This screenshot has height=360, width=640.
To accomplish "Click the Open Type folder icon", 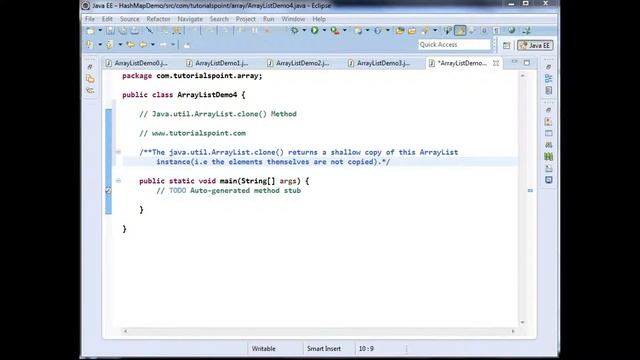I will click(x=400, y=31).
